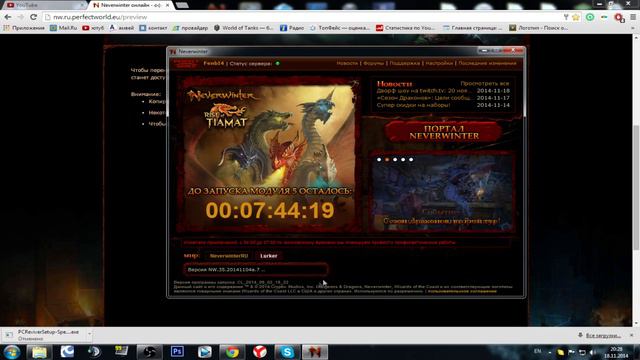Select the first slideshow dot
The height and width of the screenshot is (360, 640).
pyautogui.click(x=379, y=160)
